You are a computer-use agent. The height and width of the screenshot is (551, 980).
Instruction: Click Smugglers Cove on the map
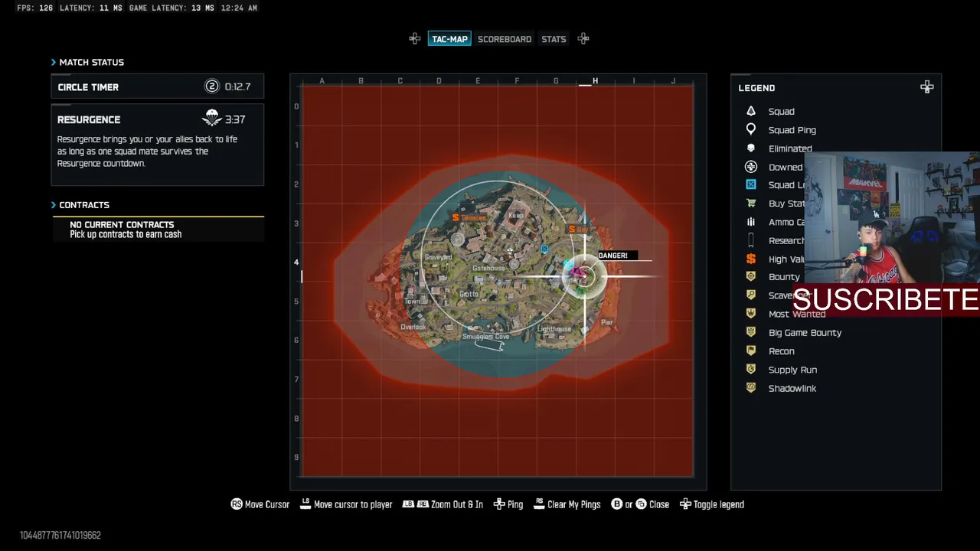click(x=485, y=337)
